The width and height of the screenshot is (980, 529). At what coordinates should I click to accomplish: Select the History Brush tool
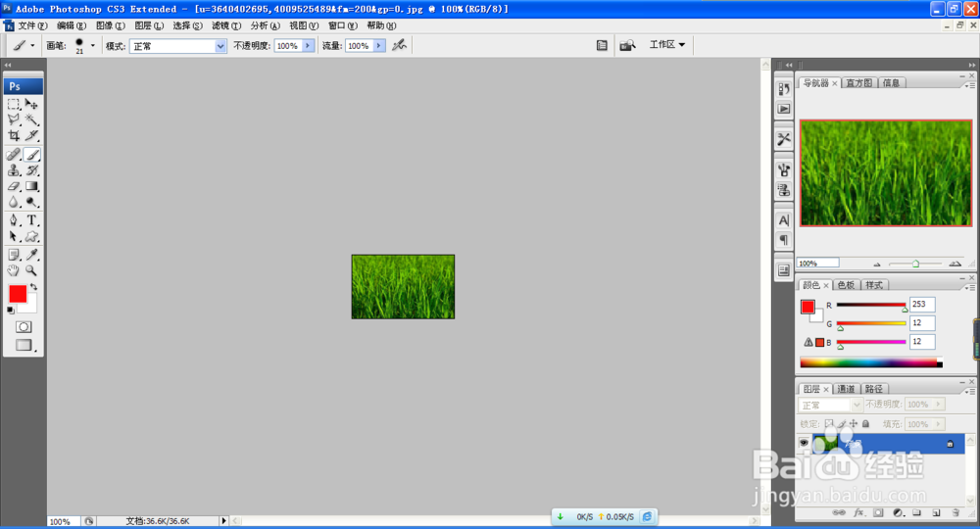32,169
